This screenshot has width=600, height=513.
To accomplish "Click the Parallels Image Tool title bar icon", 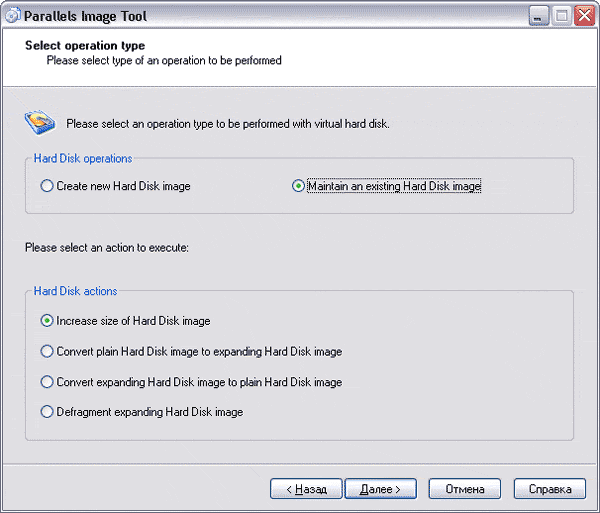I will point(13,15).
